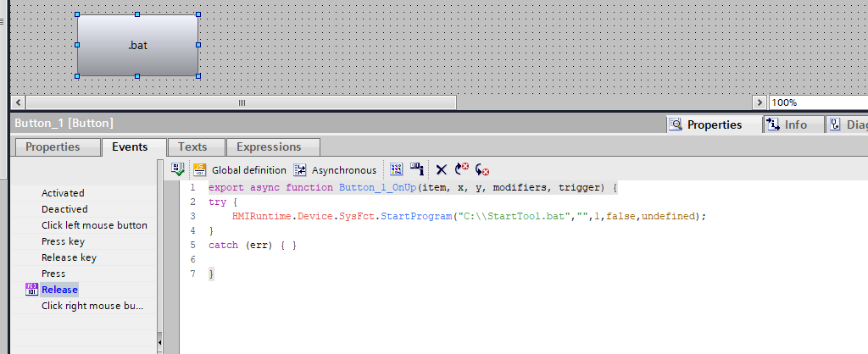Click the canvas horizontal scrollbar left arrow

[x=19, y=102]
